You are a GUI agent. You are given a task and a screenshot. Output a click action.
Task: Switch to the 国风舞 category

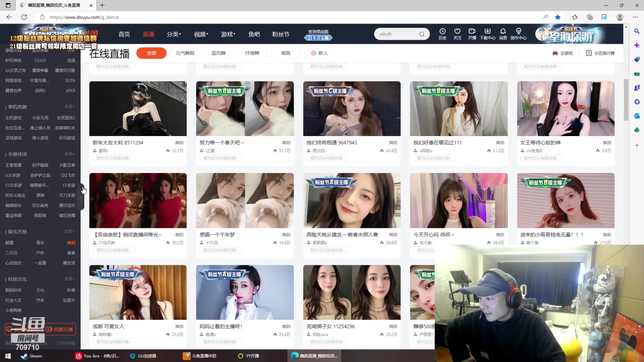tap(218, 53)
